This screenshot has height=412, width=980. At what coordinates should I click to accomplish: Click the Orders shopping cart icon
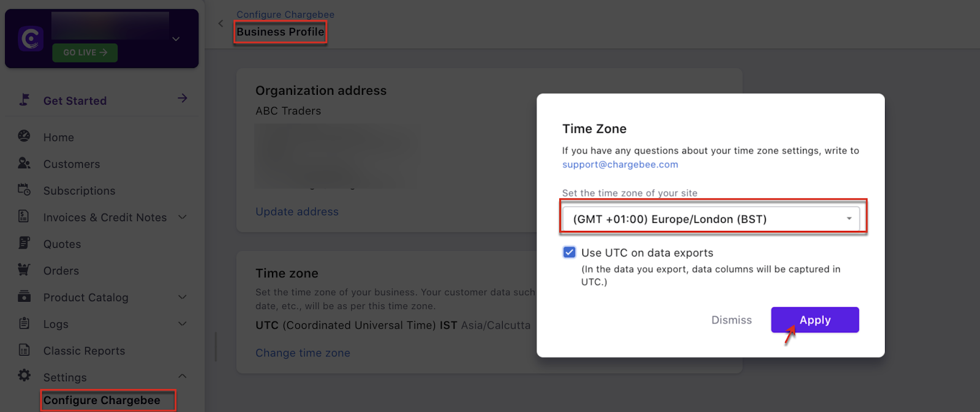(x=24, y=269)
